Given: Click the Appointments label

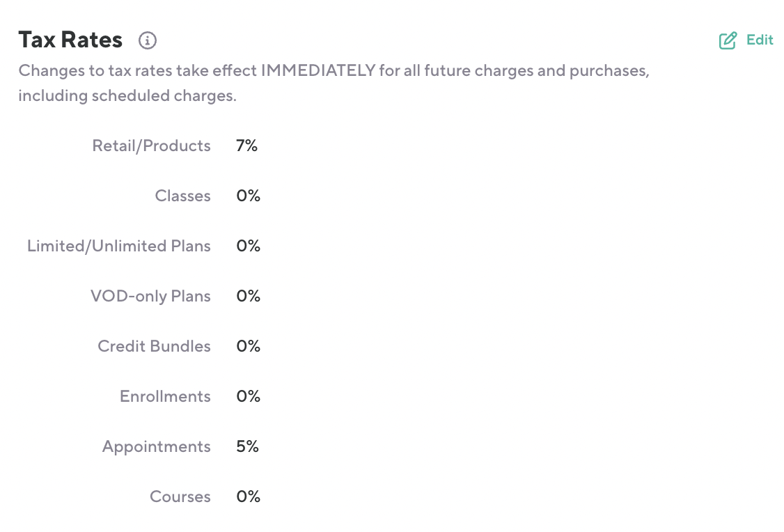Looking at the screenshot, I should click(x=156, y=446).
